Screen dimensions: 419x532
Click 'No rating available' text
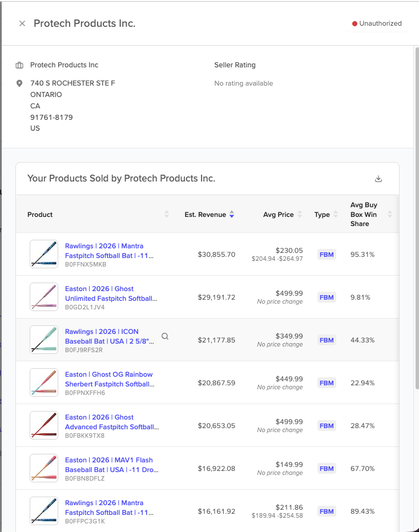(x=244, y=83)
